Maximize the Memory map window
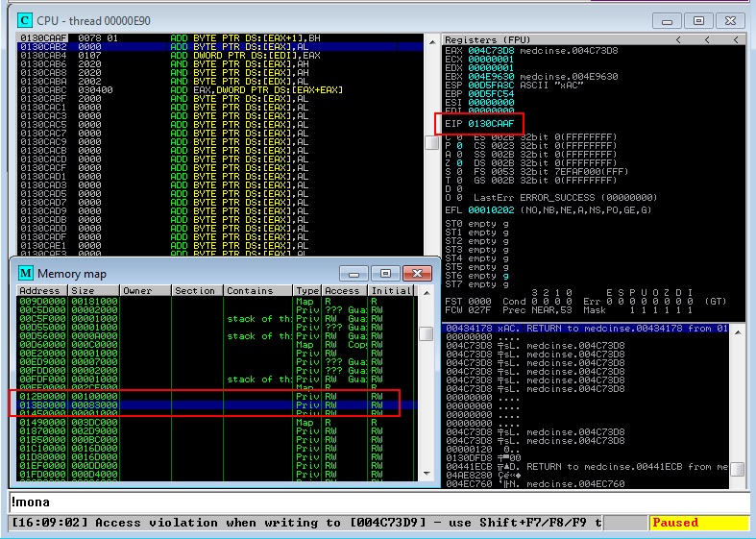 coord(385,274)
